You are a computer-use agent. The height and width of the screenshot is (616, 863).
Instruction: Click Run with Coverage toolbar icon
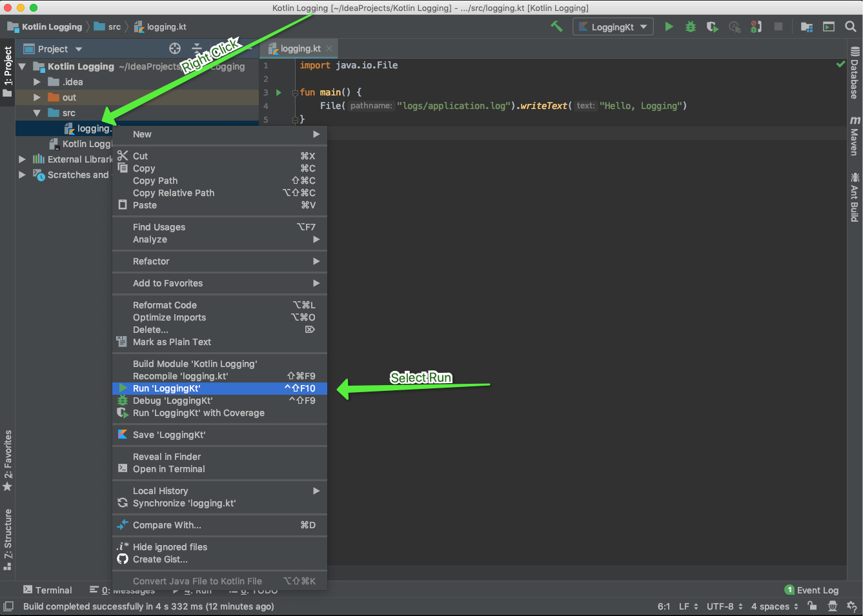coord(712,26)
